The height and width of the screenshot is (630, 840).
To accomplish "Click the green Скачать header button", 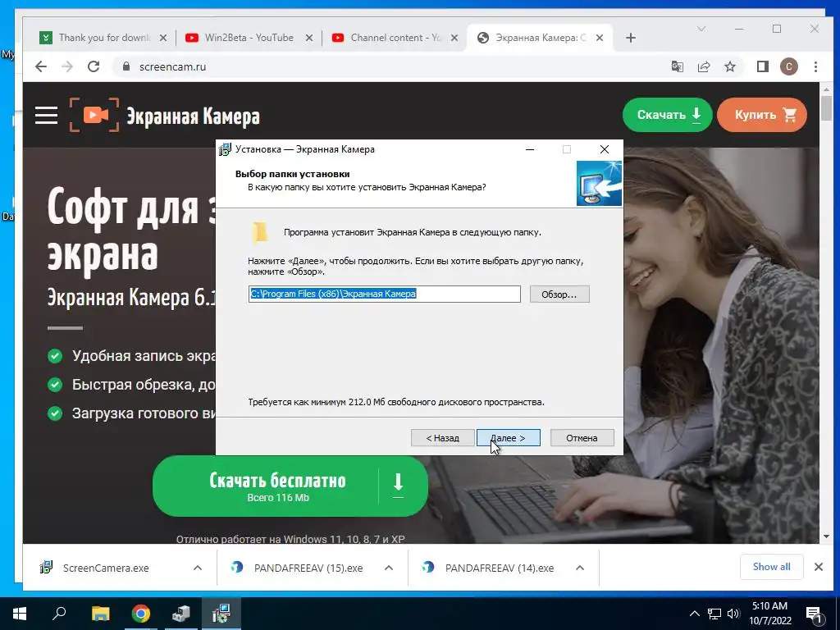I will click(x=668, y=115).
